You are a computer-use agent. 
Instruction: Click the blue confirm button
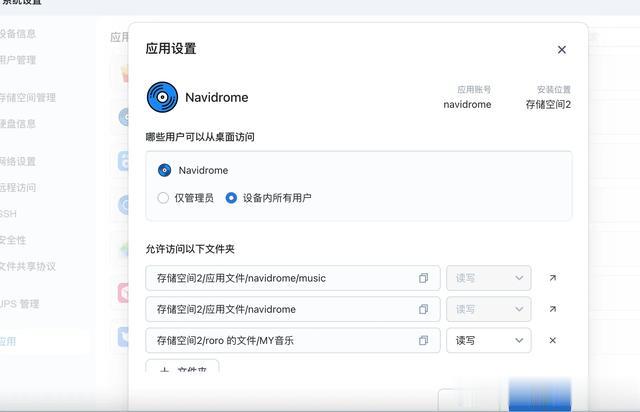click(x=540, y=395)
